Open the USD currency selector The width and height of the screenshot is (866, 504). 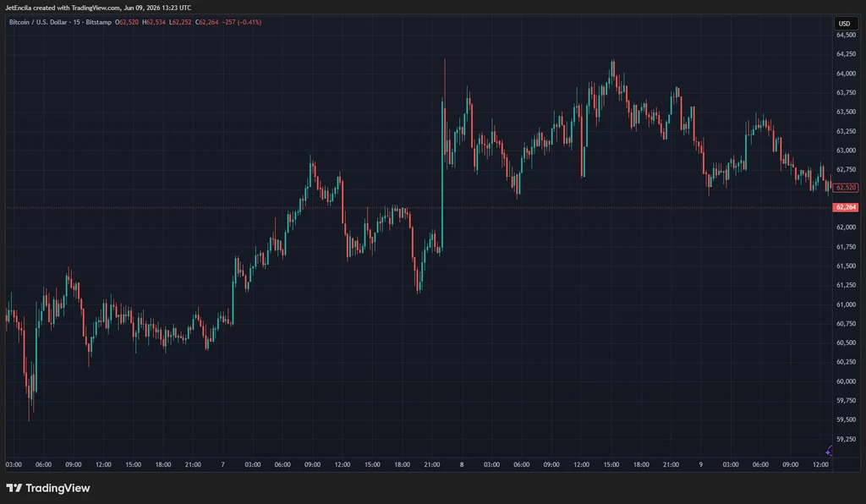point(845,23)
